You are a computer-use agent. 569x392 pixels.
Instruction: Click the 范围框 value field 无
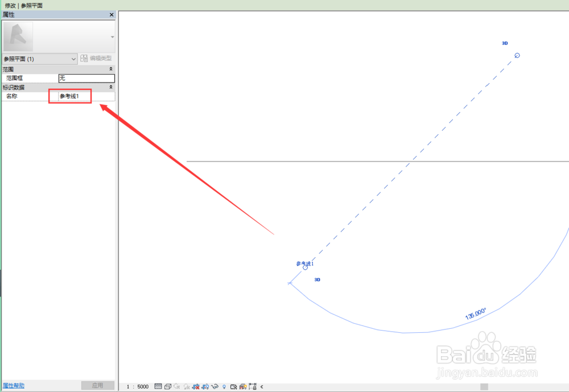click(x=86, y=78)
